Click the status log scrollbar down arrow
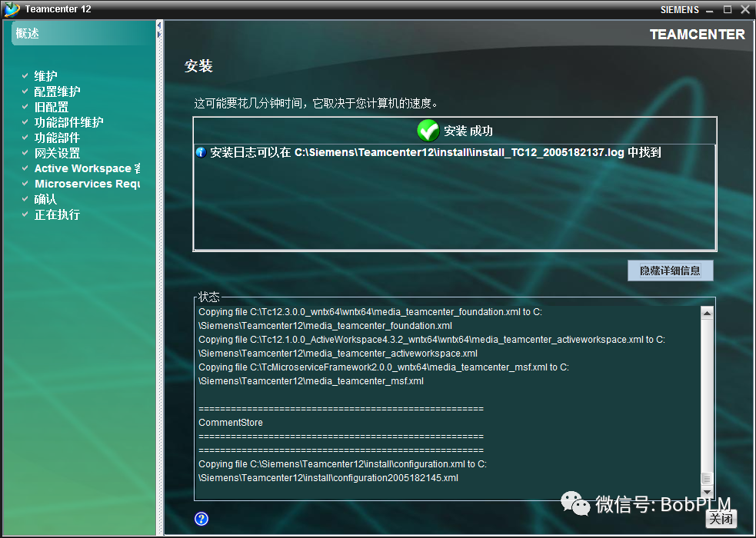 (706, 492)
